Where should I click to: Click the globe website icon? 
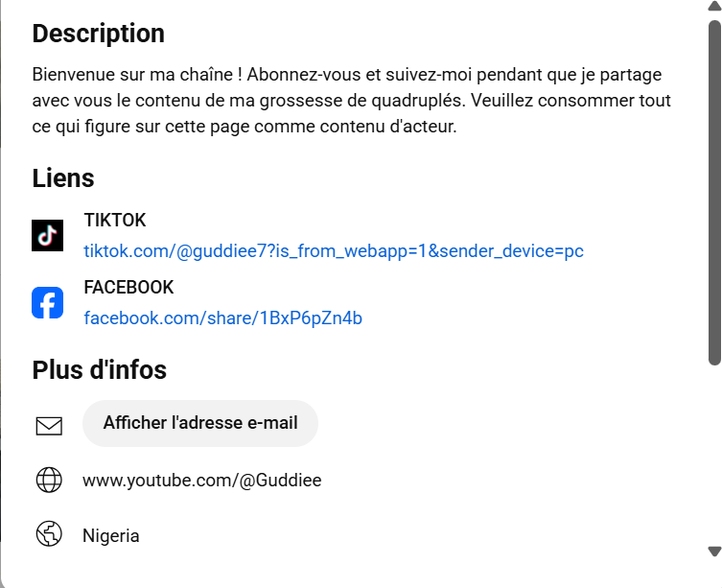coord(49,480)
